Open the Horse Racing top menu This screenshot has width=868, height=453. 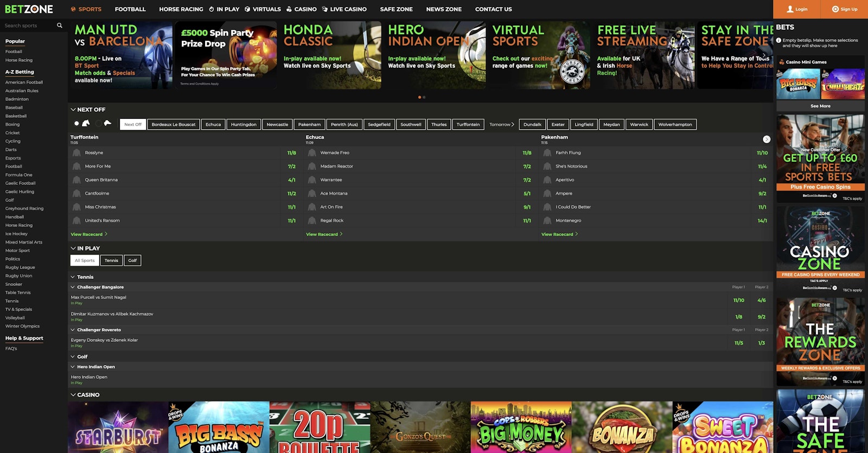click(x=181, y=9)
